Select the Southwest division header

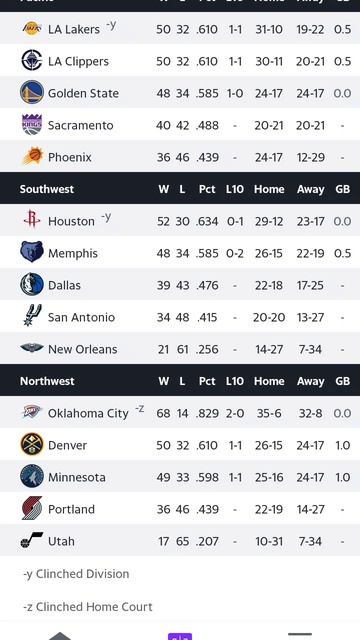[47, 189]
